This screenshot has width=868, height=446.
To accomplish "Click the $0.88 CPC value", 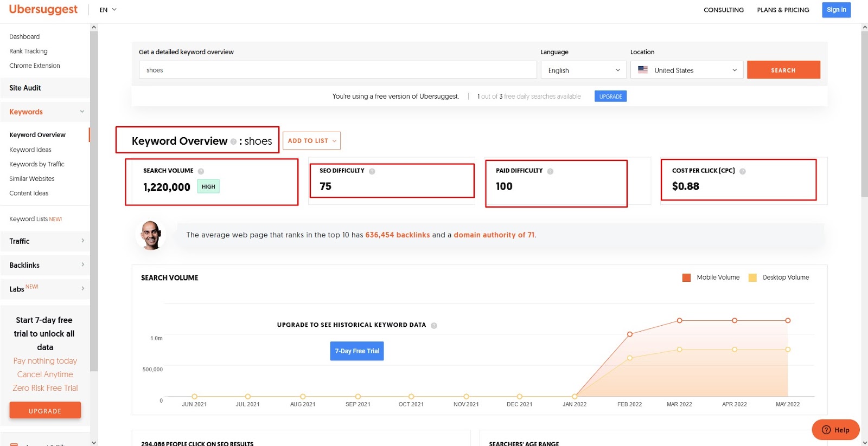I will (686, 186).
